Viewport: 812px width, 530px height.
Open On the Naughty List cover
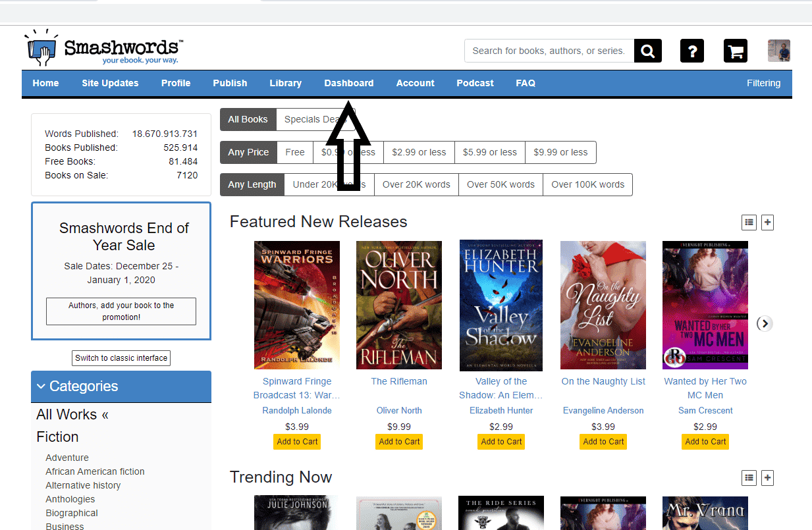click(x=603, y=305)
